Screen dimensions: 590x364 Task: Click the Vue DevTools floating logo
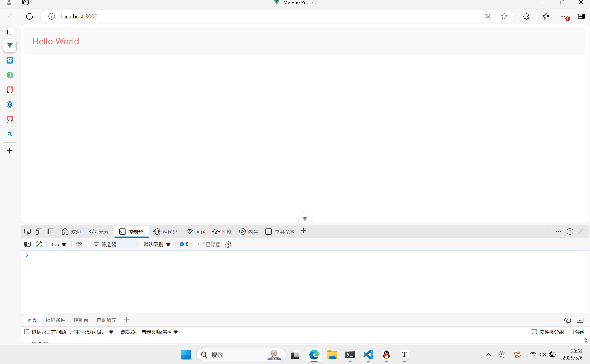305,219
